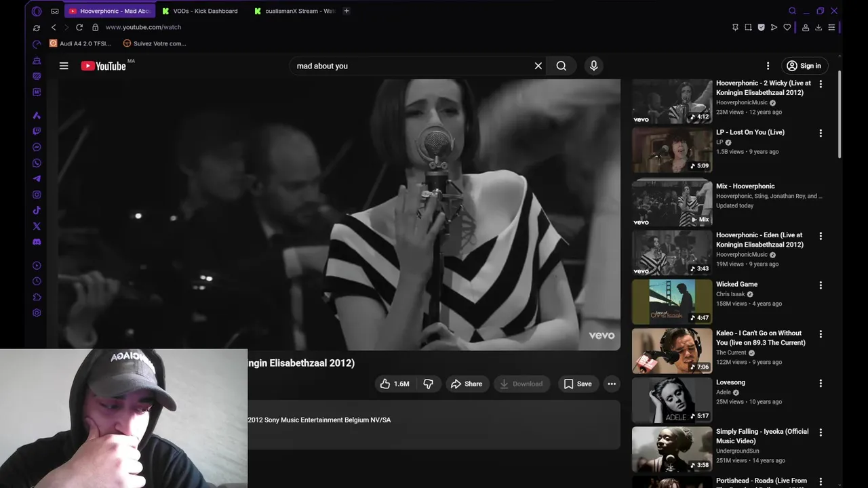Click the page vertical scrollbar
This screenshot has height=488, width=868.
(x=840, y=115)
